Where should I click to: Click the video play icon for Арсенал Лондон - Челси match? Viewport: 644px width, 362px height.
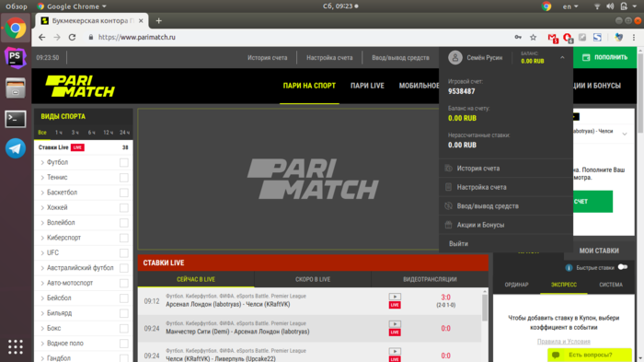coord(395,297)
